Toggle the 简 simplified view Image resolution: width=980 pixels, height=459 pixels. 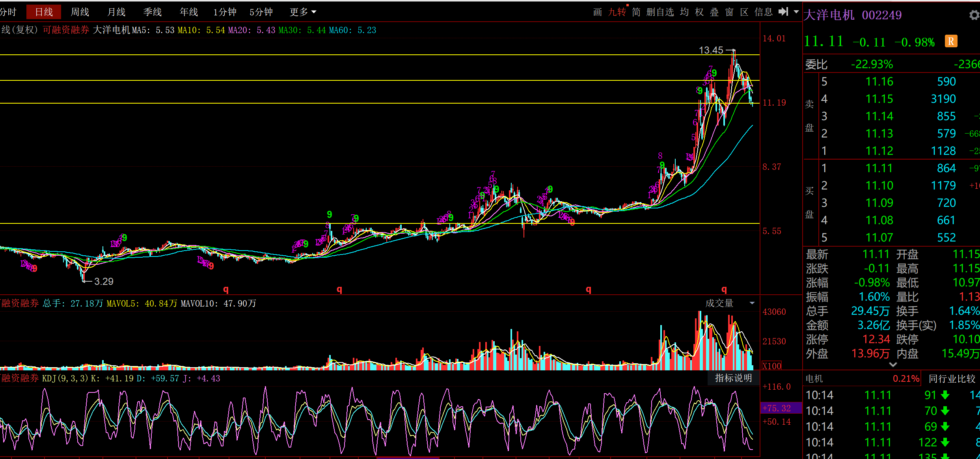tap(636, 12)
